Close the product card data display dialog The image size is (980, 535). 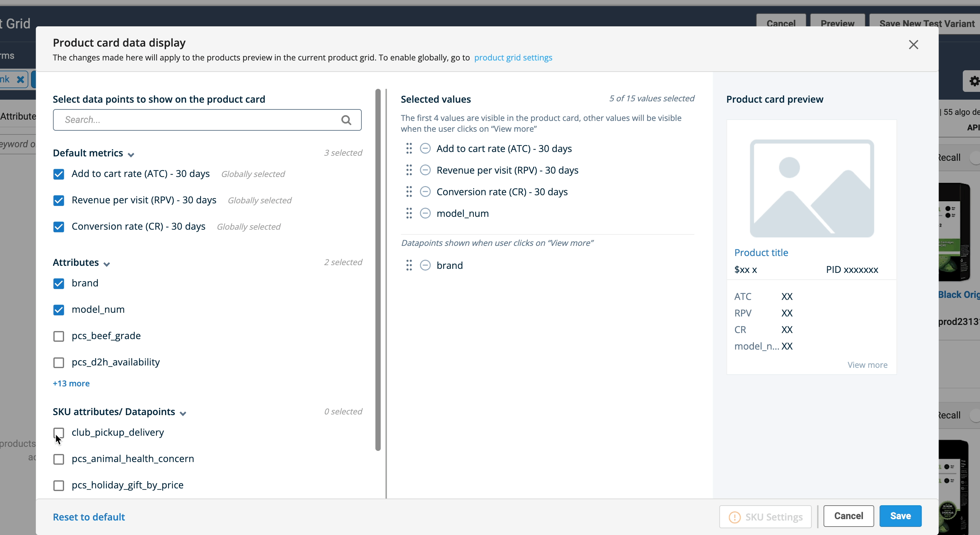pyautogui.click(x=913, y=45)
